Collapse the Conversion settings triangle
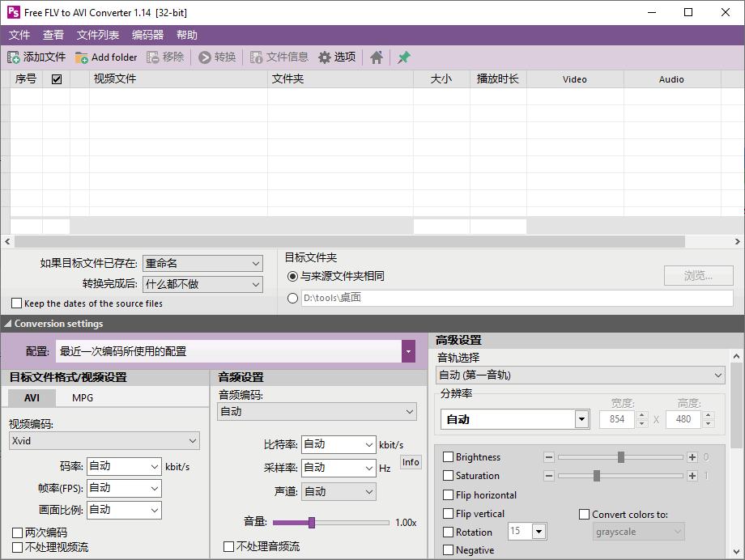 [7, 324]
